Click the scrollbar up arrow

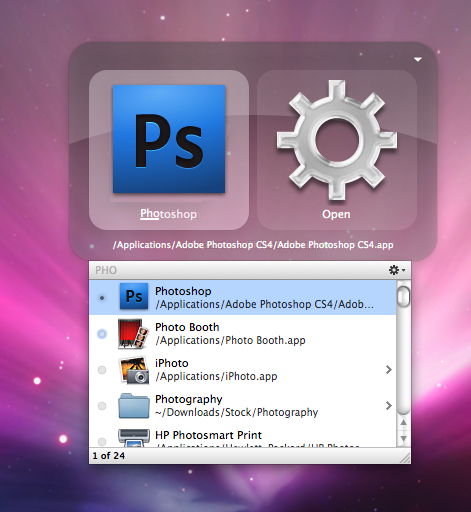[404, 422]
